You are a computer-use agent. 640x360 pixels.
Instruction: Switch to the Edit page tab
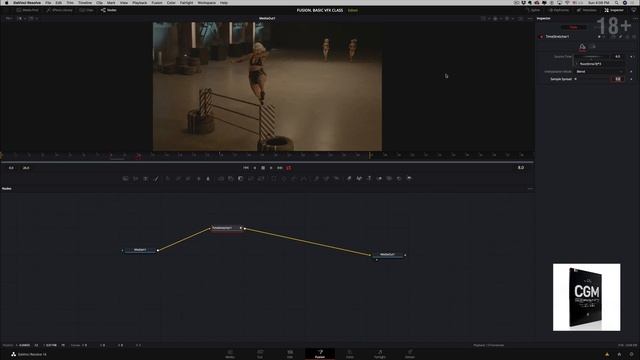[290, 353]
